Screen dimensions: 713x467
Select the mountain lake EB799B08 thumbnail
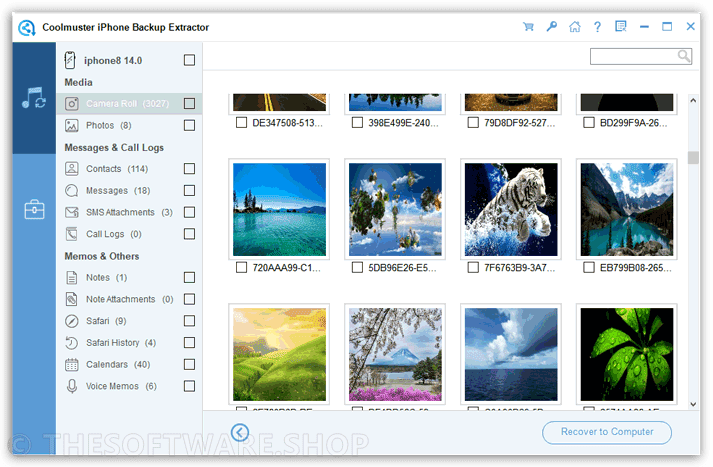[x=627, y=209]
